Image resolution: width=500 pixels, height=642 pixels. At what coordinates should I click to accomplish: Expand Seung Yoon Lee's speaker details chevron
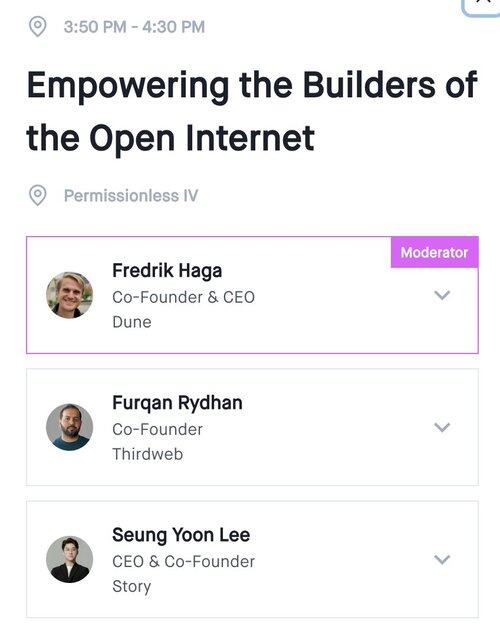pos(442,559)
